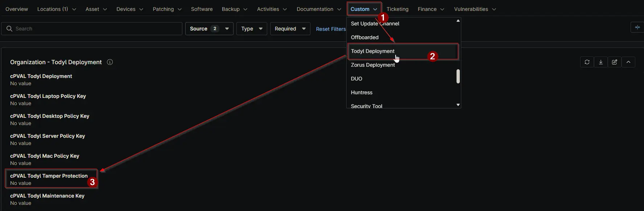Click the cPVAL Todyl Desktop Policy Key field
The height and width of the screenshot is (211, 644).
click(x=50, y=120)
